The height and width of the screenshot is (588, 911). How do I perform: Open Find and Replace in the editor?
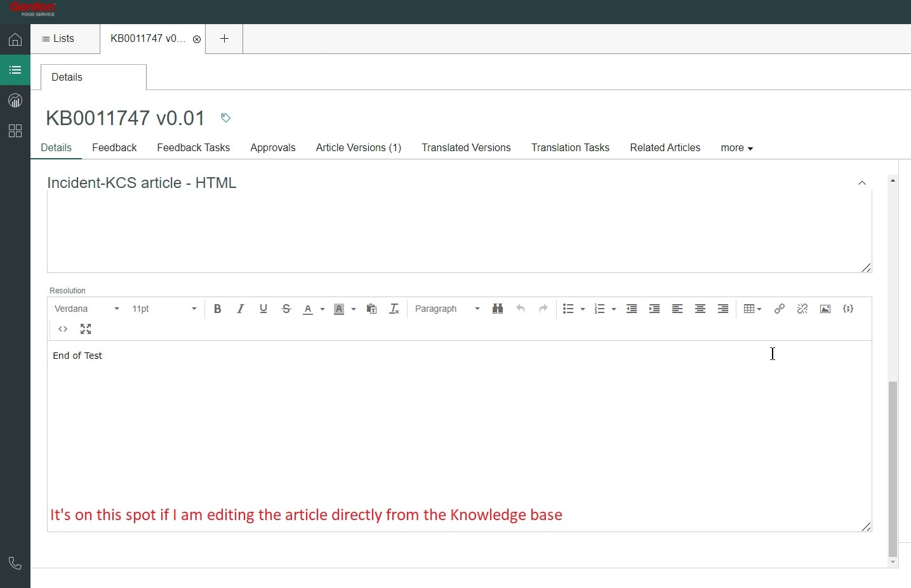click(498, 309)
